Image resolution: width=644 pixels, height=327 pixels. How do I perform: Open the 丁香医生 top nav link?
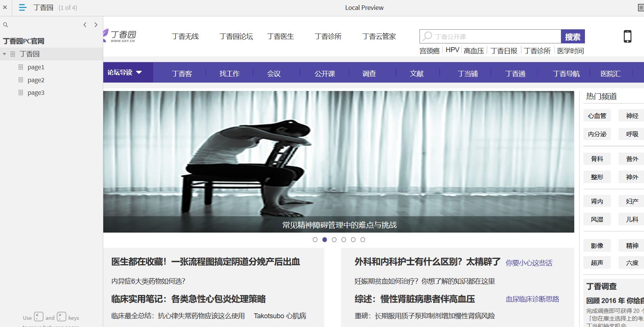[280, 36]
